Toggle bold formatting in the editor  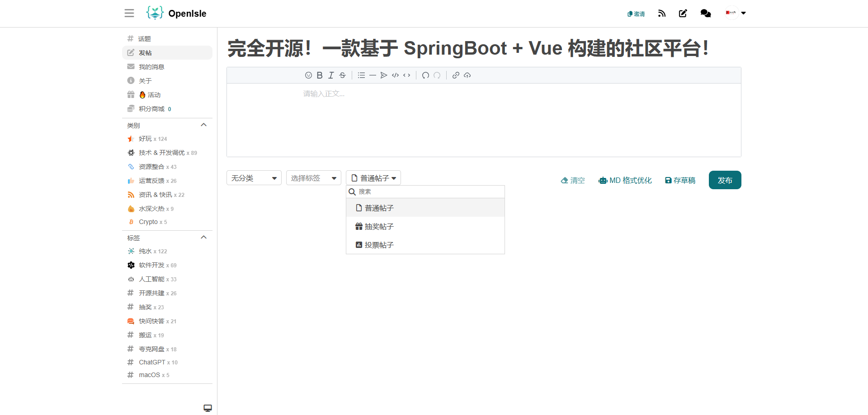pyautogui.click(x=320, y=75)
